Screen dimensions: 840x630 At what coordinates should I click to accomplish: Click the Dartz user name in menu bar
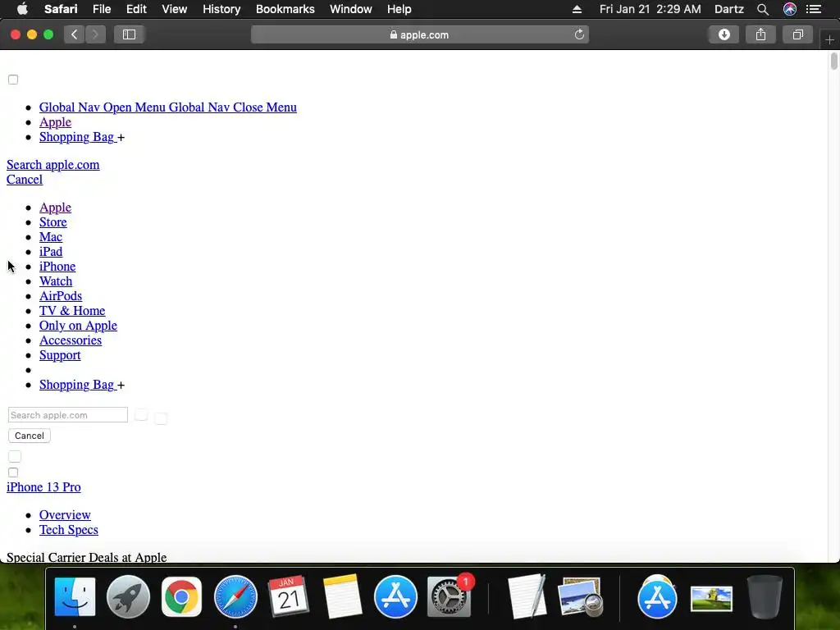729,9
